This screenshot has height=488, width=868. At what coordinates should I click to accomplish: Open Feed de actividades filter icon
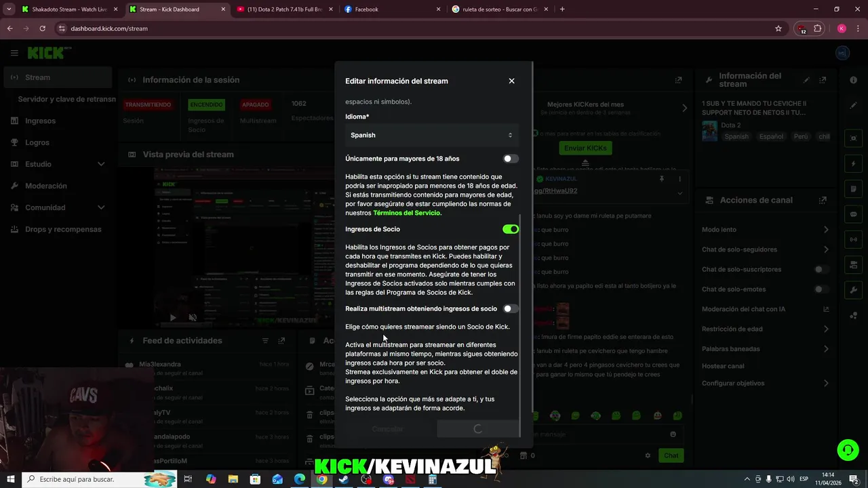[x=265, y=340]
